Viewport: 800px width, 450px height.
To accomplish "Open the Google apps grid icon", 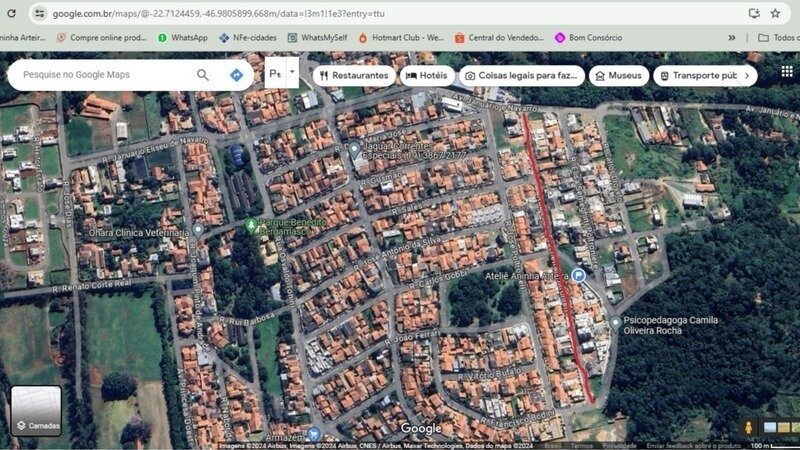I will coord(787,73).
